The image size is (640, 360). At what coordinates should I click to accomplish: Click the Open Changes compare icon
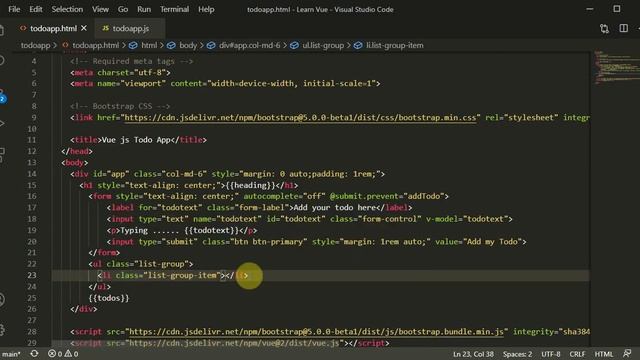(x=604, y=29)
